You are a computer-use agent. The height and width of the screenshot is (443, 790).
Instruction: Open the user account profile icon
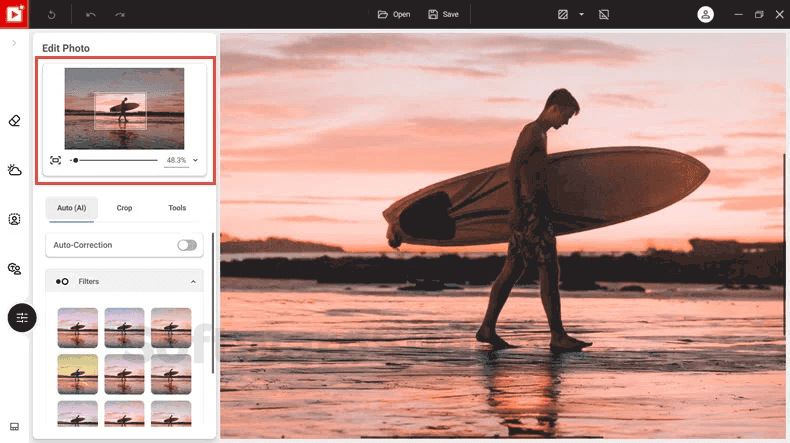coord(705,15)
